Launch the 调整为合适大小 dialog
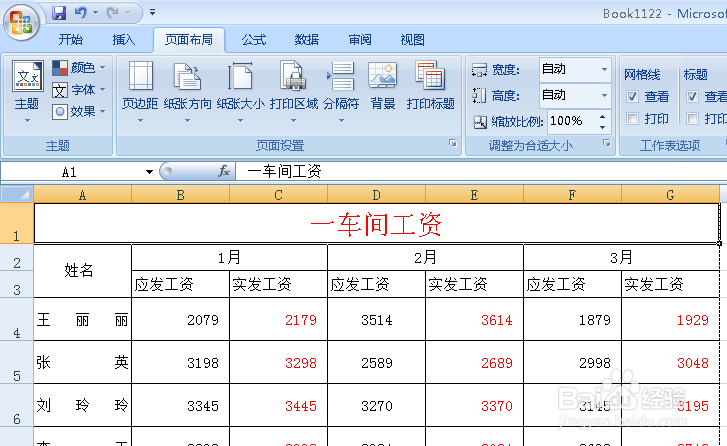 click(606, 144)
